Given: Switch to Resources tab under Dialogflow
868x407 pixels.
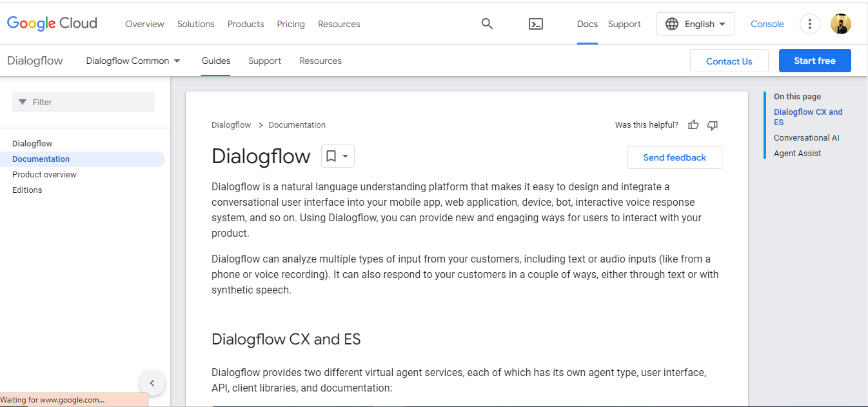Looking at the screenshot, I should (x=321, y=61).
